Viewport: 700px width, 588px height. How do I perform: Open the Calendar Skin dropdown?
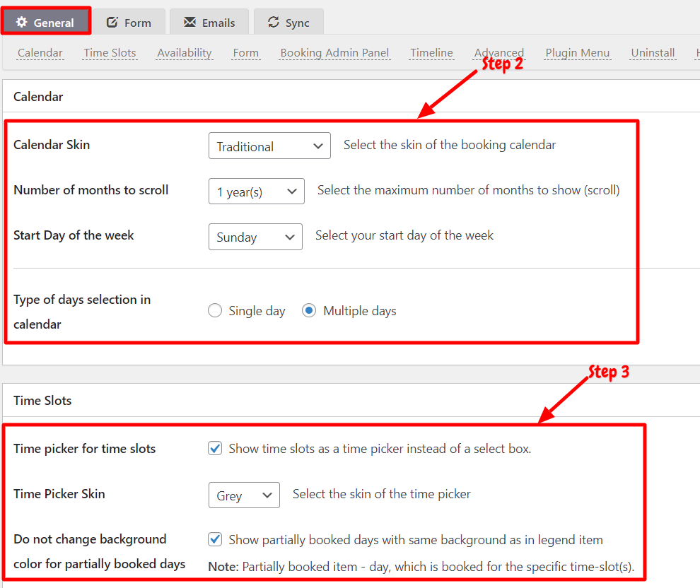[269, 146]
